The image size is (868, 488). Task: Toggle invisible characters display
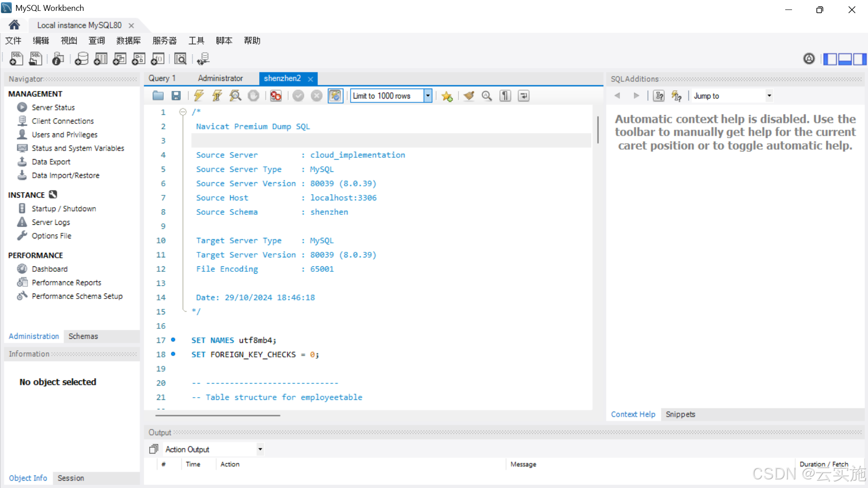click(505, 96)
